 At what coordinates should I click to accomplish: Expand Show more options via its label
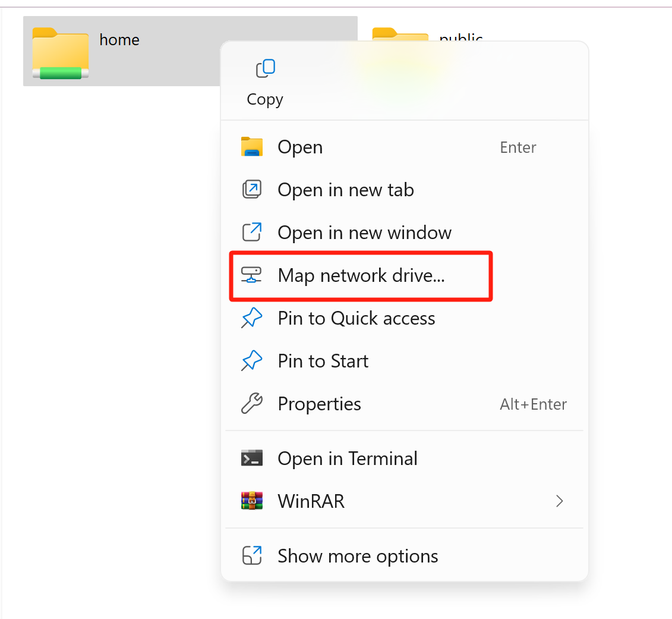pyautogui.click(x=358, y=556)
